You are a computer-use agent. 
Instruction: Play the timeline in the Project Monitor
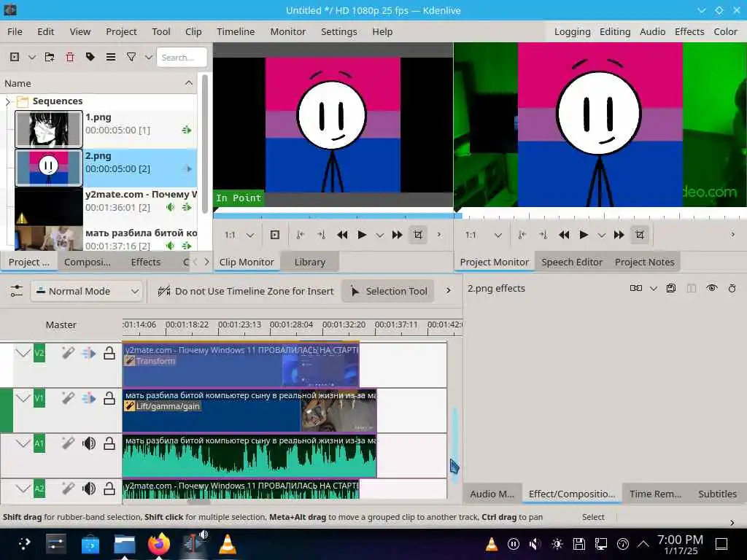tap(584, 235)
